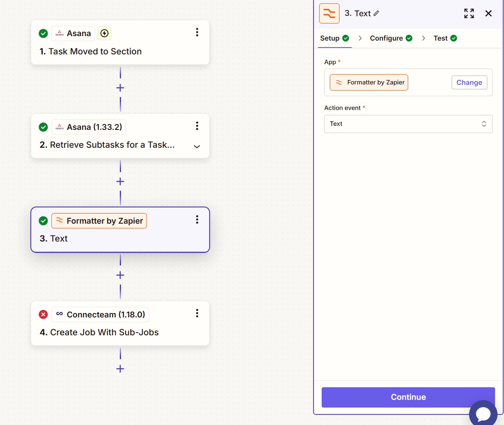Click the Connecteam (1.18.0) app badge

100,314
